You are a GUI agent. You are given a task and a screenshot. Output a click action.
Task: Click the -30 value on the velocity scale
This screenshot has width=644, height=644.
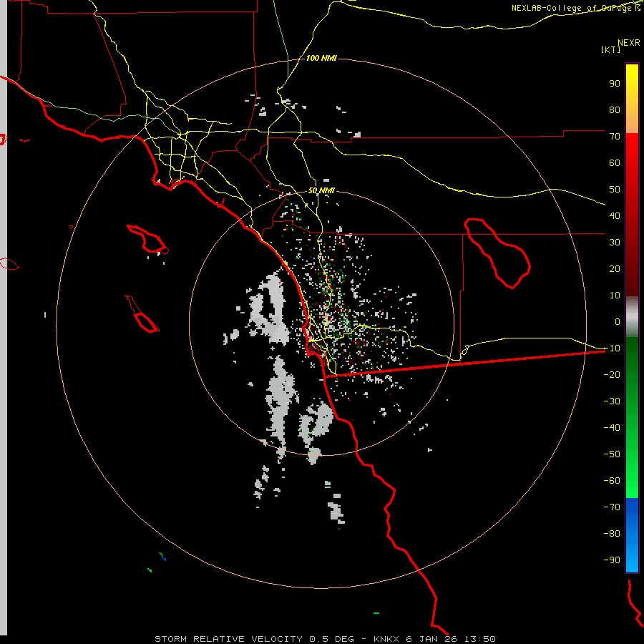(x=612, y=401)
